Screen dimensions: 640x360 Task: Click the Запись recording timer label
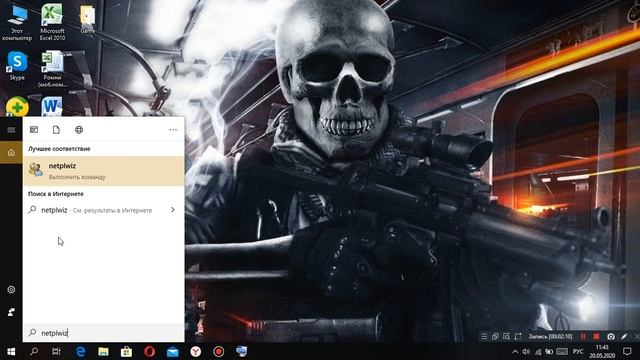(x=550, y=337)
